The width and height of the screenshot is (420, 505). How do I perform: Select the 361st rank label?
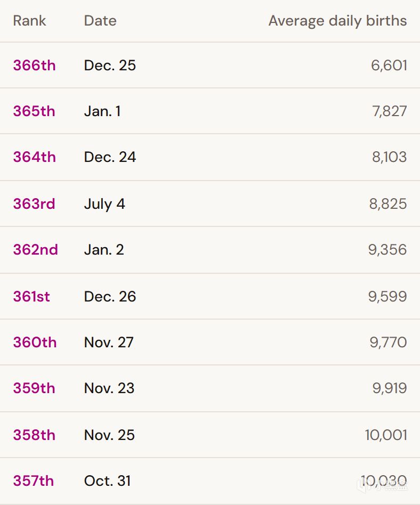(31, 296)
